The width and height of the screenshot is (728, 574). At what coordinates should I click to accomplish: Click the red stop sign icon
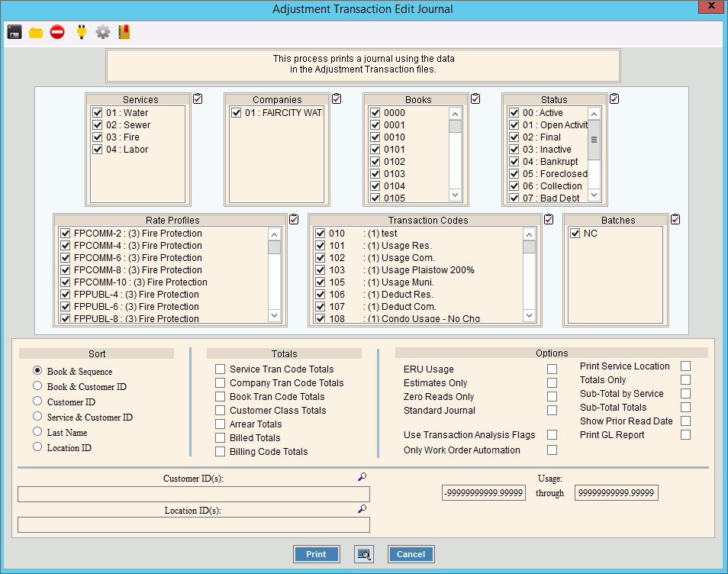tap(57, 32)
